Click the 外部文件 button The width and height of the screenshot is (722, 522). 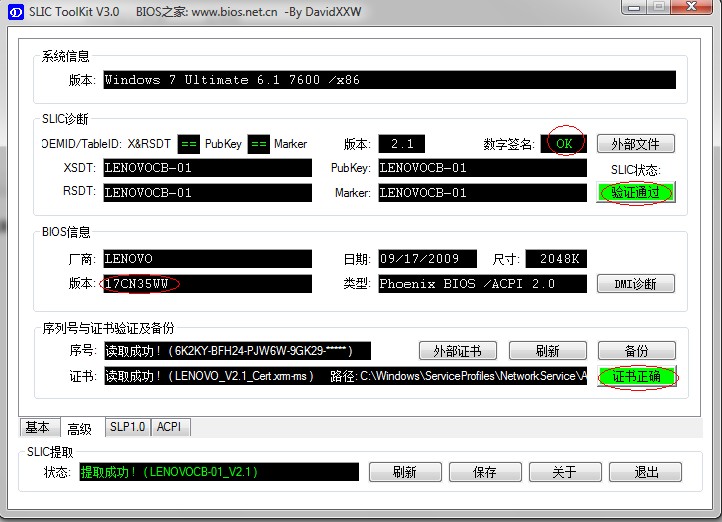point(635,144)
